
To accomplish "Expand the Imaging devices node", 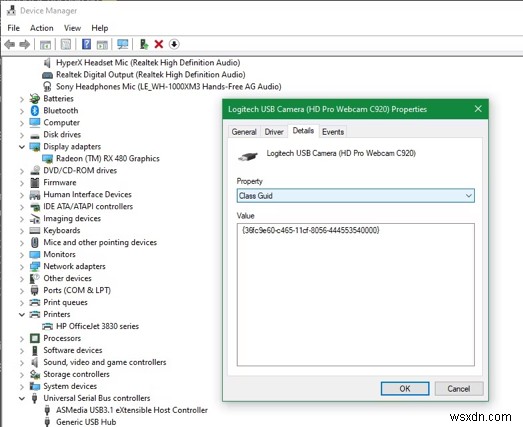I will (22, 219).
